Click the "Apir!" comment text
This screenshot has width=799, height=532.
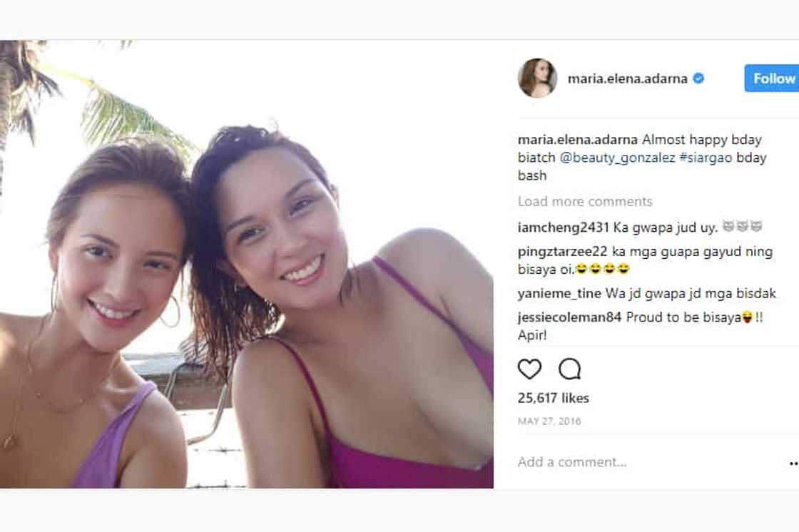(532, 335)
